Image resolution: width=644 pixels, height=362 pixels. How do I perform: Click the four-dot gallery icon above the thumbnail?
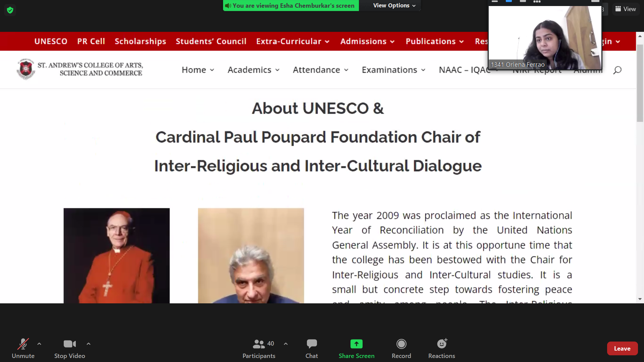pos(537,2)
